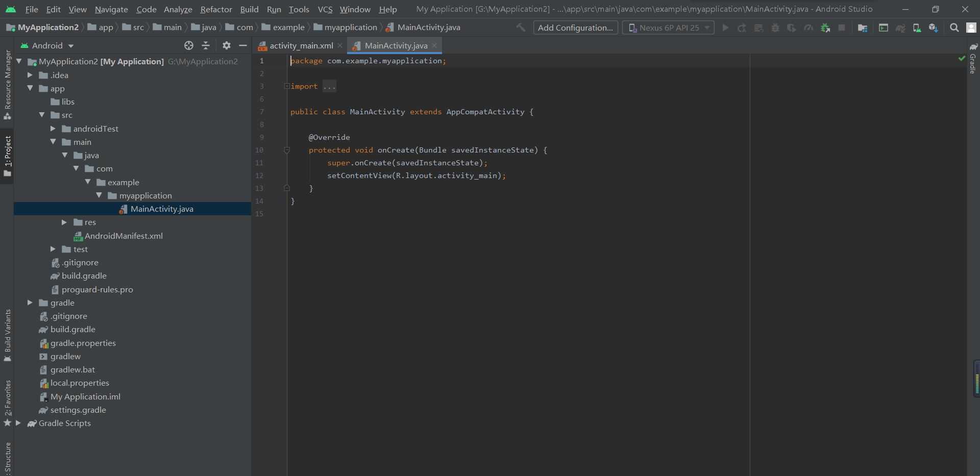Screen dimensions: 980x476
Task: Close the activity_main.xml tab
Action: (x=340, y=45)
